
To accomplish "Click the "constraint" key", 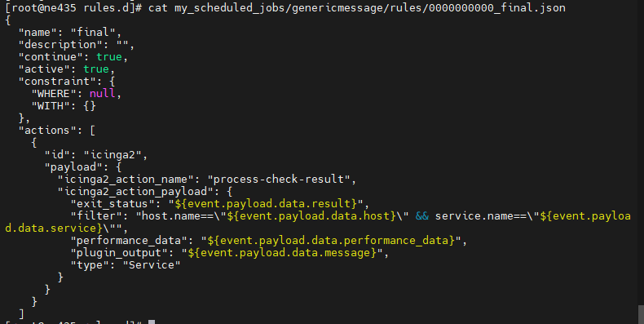I will [57, 81].
